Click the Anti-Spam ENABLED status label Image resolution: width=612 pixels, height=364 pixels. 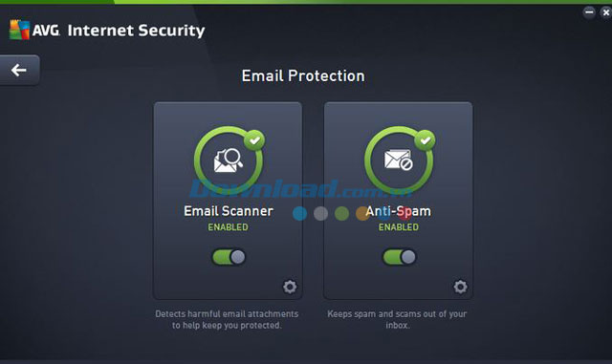point(399,227)
